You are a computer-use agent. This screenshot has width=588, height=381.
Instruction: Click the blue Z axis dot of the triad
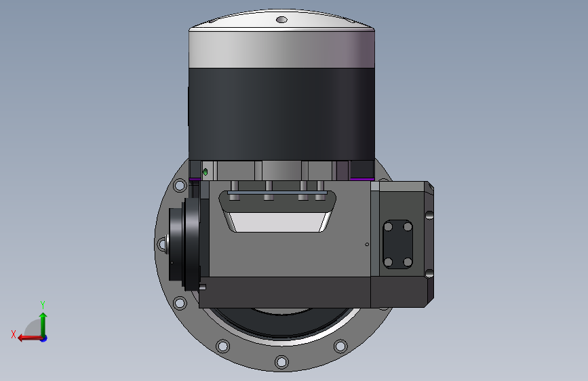click(x=44, y=338)
